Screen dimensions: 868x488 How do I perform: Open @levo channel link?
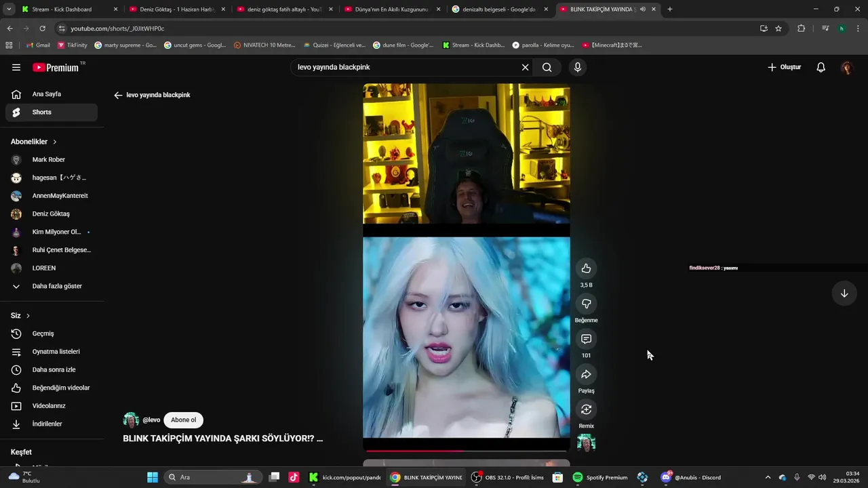point(151,420)
